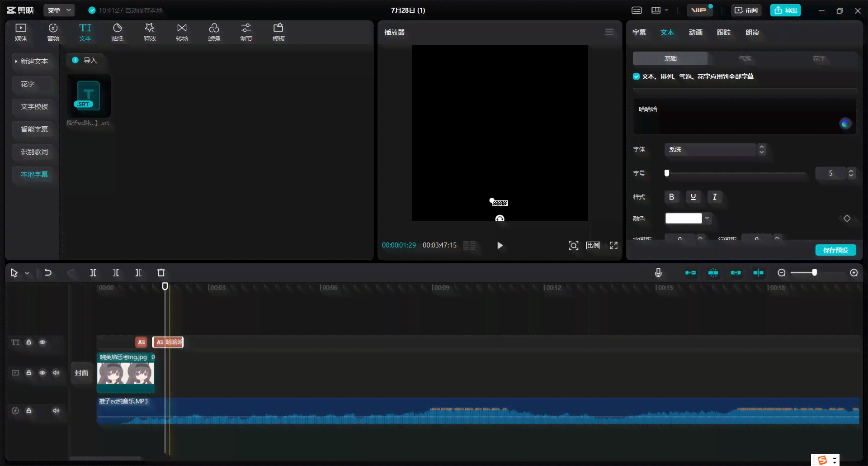The image size is (868, 466).
Task: Open the 菜单 menu dropdown
Action: coord(59,10)
